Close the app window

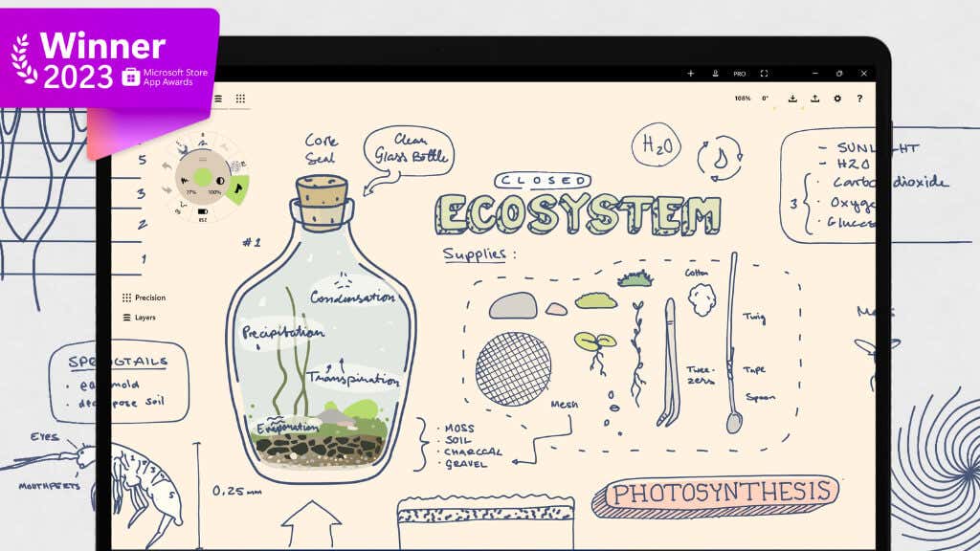click(x=864, y=73)
